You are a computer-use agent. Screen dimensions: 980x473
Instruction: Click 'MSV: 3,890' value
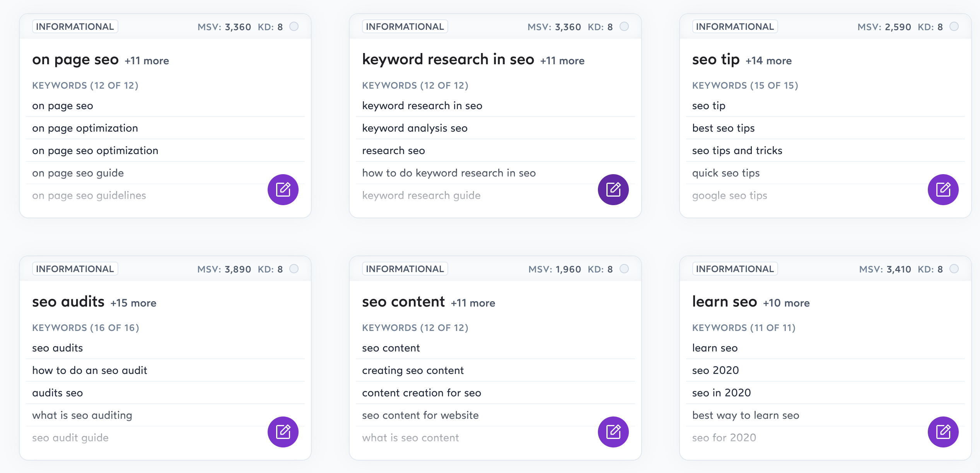pyautogui.click(x=224, y=269)
